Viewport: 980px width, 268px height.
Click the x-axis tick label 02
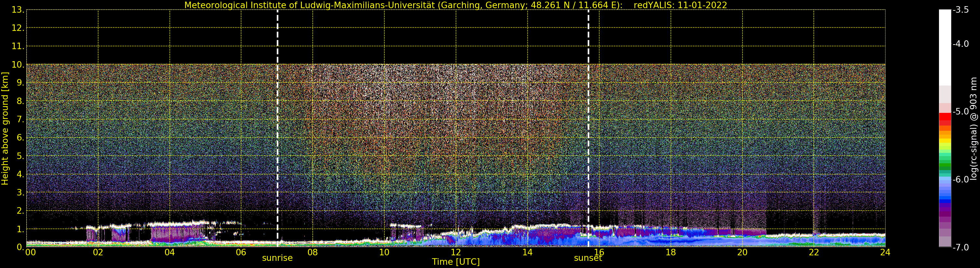click(x=98, y=252)
